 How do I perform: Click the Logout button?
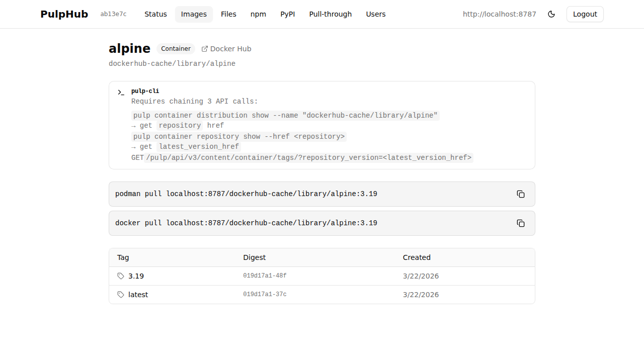click(x=585, y=14)
